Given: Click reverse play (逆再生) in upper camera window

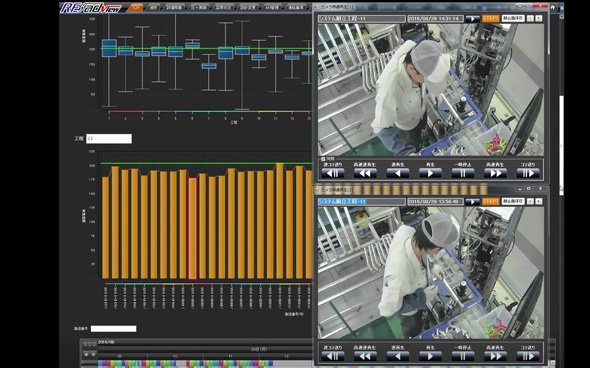Looking at the screenshot, I should 398,173.
